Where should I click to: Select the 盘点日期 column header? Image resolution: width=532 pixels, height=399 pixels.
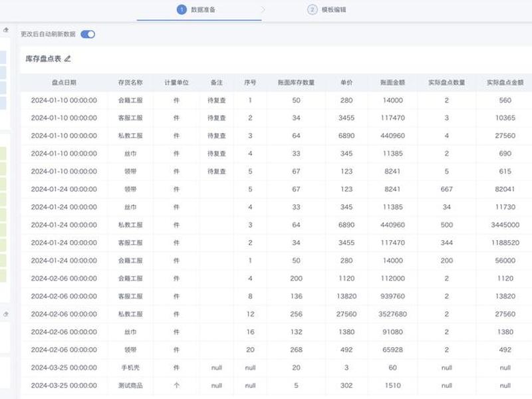pyautogui.click(x=64, y=82)
